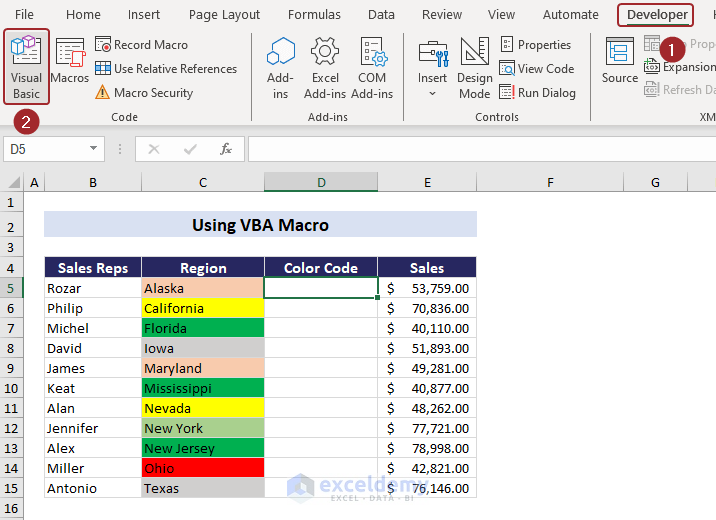The image size is (716, 520).
Task: Click into the formula bar
Action: [482, 149]
